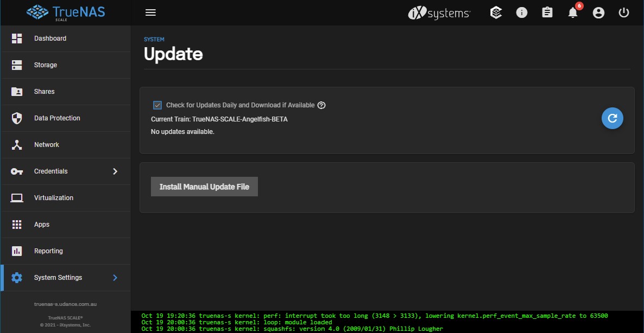Open Shares in sidebar
Screen dimensions: 644x333
click(x=66, y=92)
